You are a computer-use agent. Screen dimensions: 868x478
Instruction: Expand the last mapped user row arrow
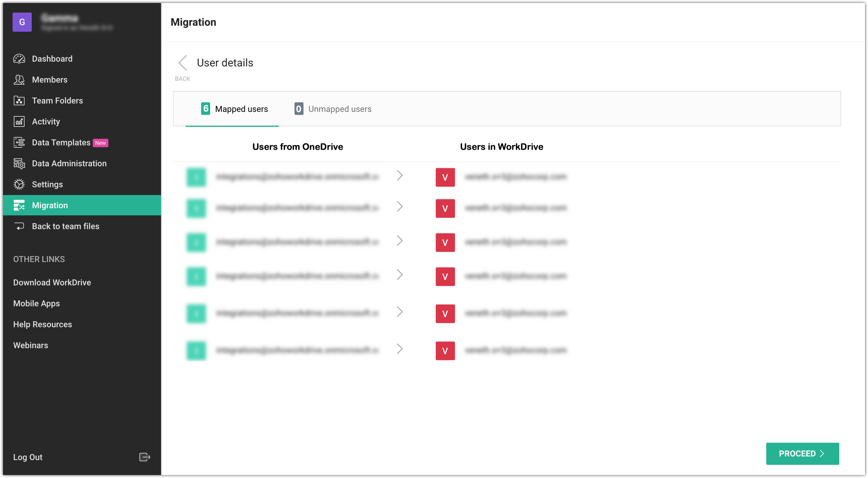coord(400,349)
